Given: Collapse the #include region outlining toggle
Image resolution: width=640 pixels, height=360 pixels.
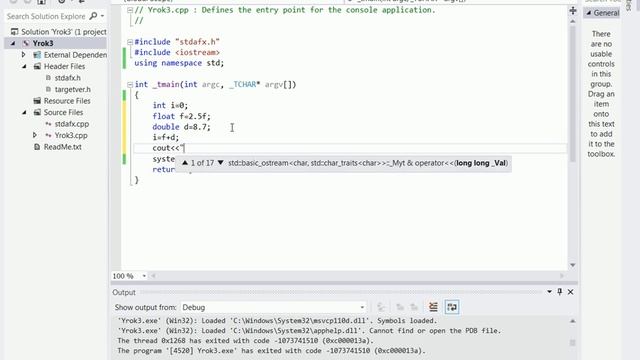Looking at the screenshot, I should pos(130,42).
